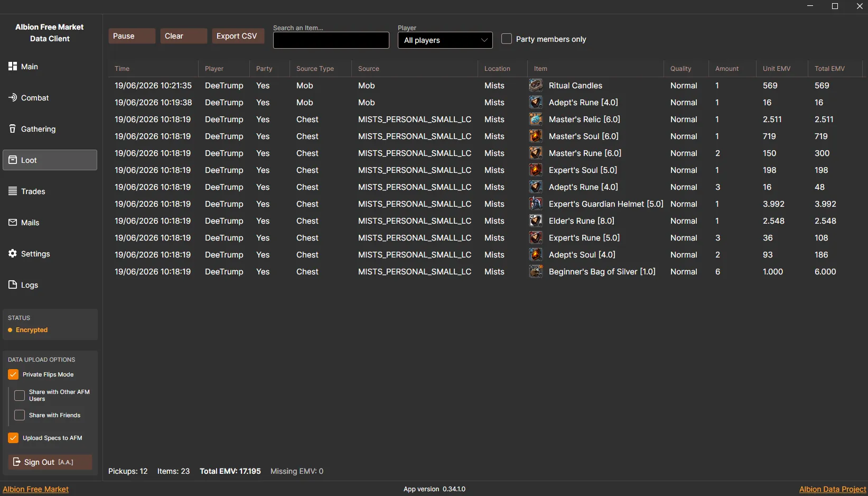This screenshot has width=868, height=496.
Task: Click the Elder's Rune [8.0] text
Action: tap(582, 221)
